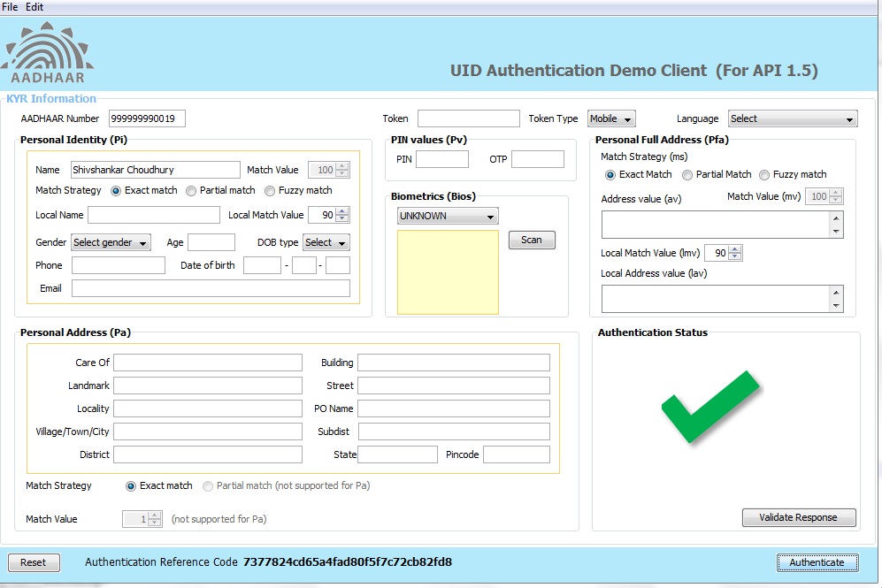The image size is (882, 588).
Task: Click the Pincode text field
Action: click(x=516, y=454)
